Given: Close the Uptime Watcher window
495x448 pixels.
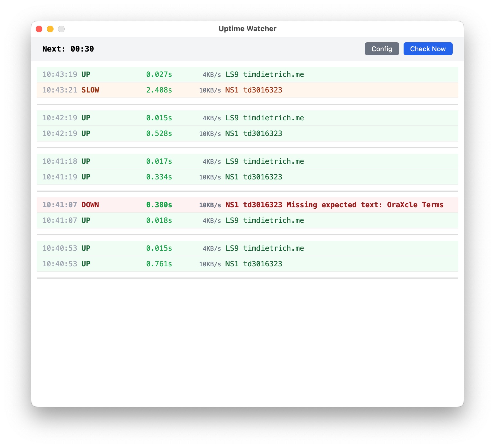Looking at the screenshot, I should coord(39,29).
